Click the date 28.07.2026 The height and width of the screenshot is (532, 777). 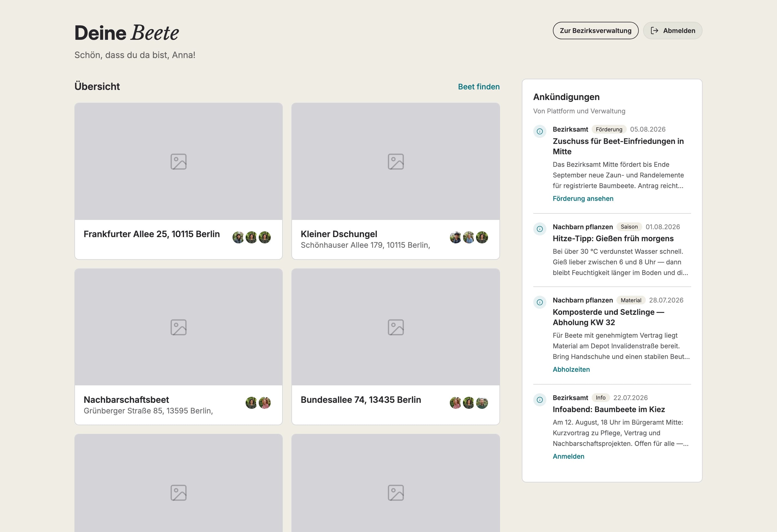[666, 300]
